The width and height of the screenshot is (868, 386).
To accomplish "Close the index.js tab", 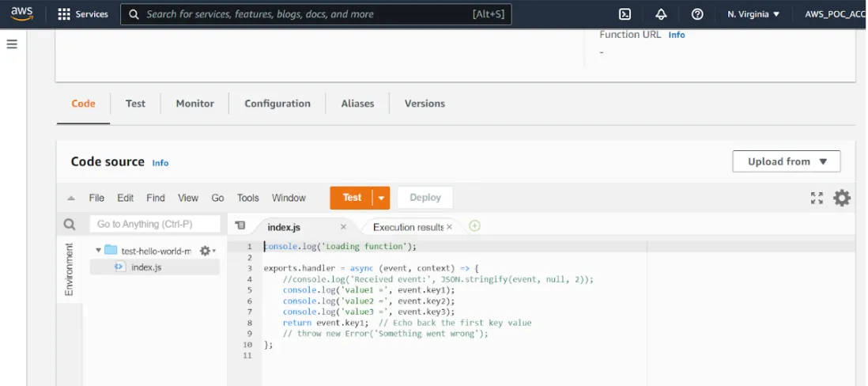I will click(343, 227).
